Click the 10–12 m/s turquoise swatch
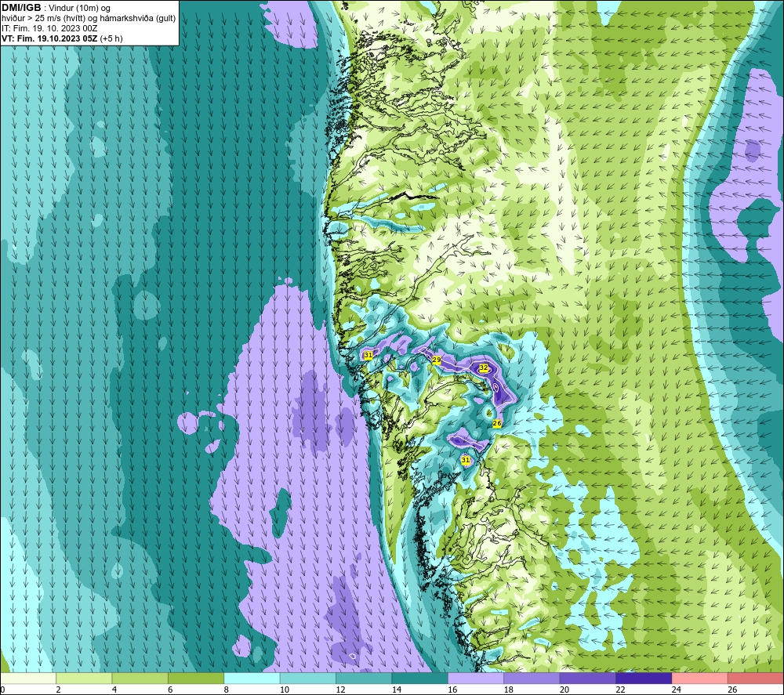Screen dimensions: 784x695 point(308,679)
